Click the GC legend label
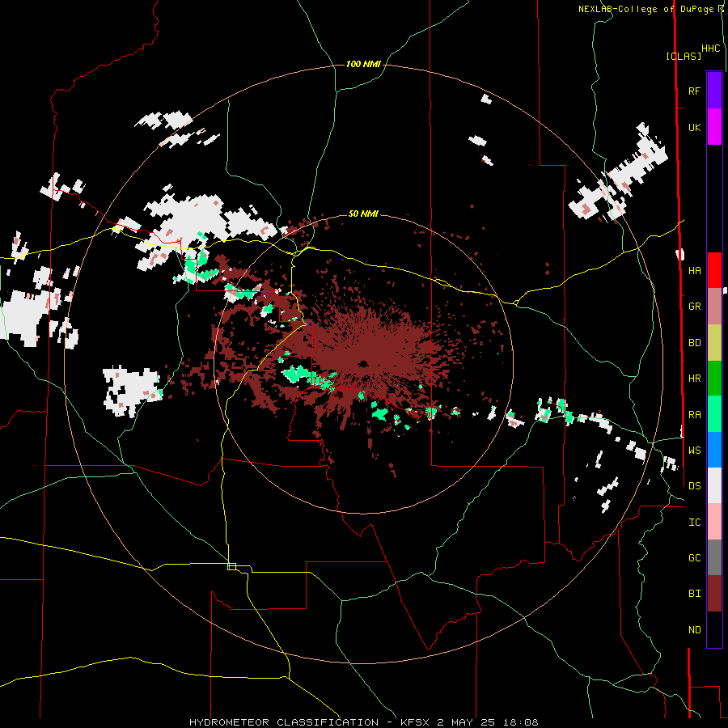This screenshot has width=728, height=728. pos(694,557)
